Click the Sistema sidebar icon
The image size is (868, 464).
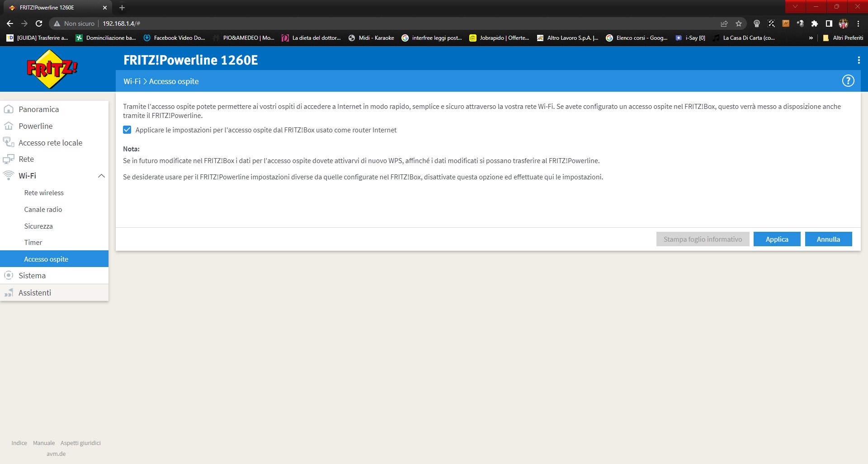pos(9,275)
